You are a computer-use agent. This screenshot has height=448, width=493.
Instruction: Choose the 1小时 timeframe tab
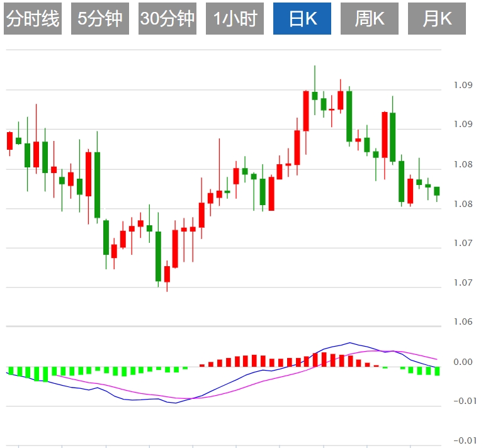coord(235,18)
